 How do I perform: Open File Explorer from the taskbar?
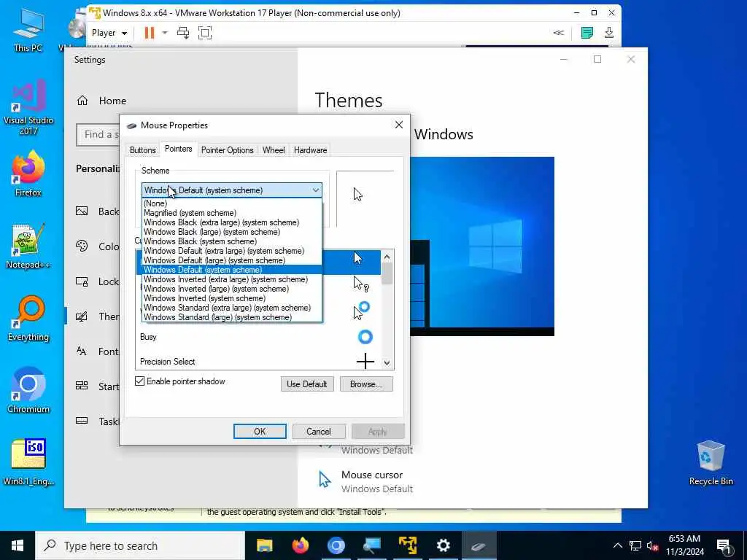pos(264,545)
